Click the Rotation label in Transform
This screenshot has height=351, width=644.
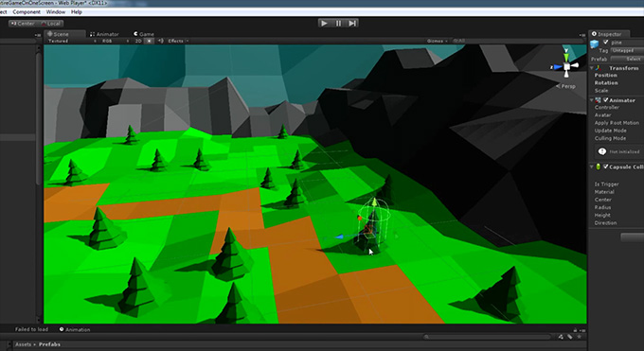click(x=606, y=83)
